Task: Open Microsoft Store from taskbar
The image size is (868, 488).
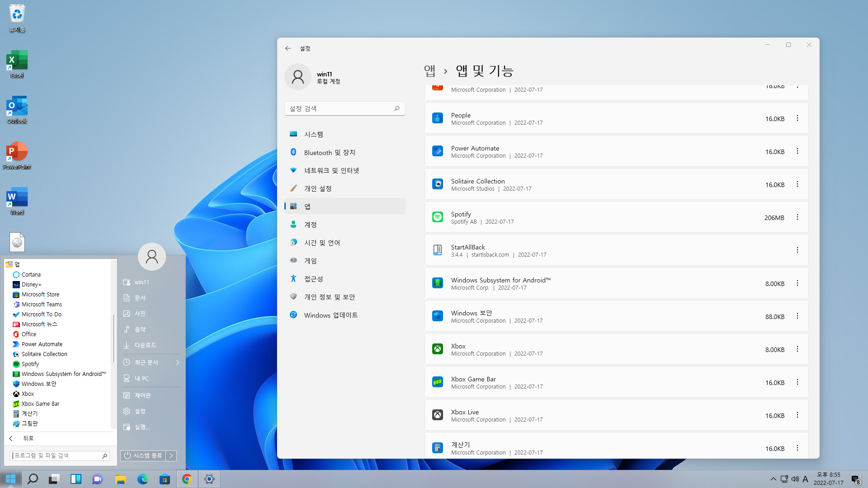Action: [x=165, y=479]
